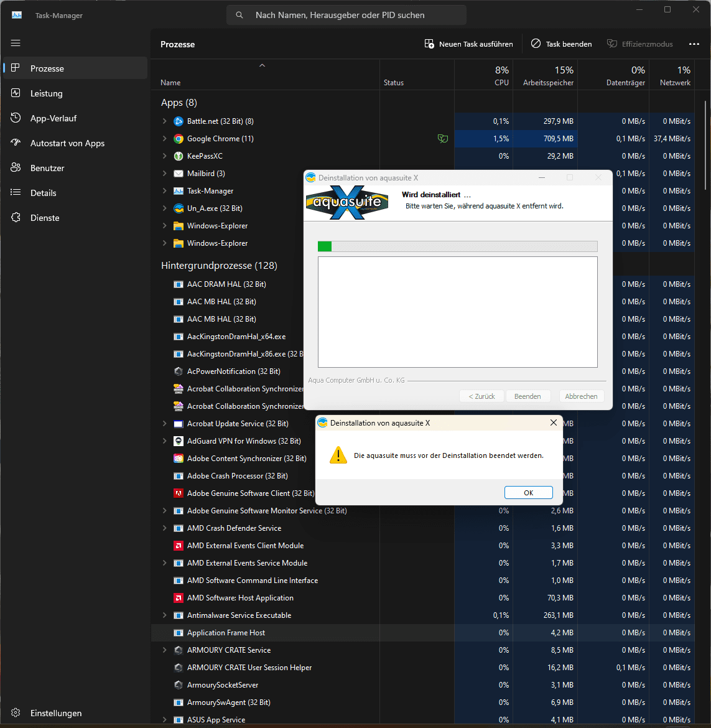Click the Battle.net app icon
Image resolution: width=711 pixels, height=728 pixels.
(x=178, y=121)
